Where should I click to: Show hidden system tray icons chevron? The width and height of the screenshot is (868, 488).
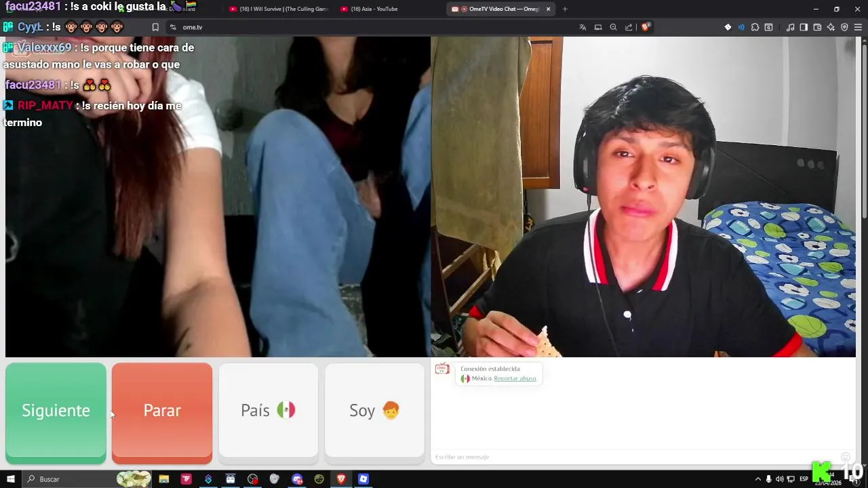[x=758, y=479]
